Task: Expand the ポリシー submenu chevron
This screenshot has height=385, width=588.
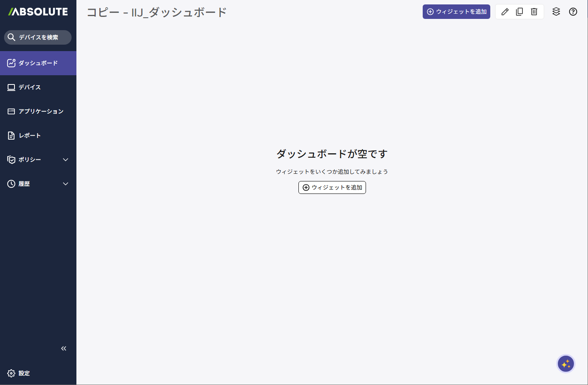Action: (66, 160)
